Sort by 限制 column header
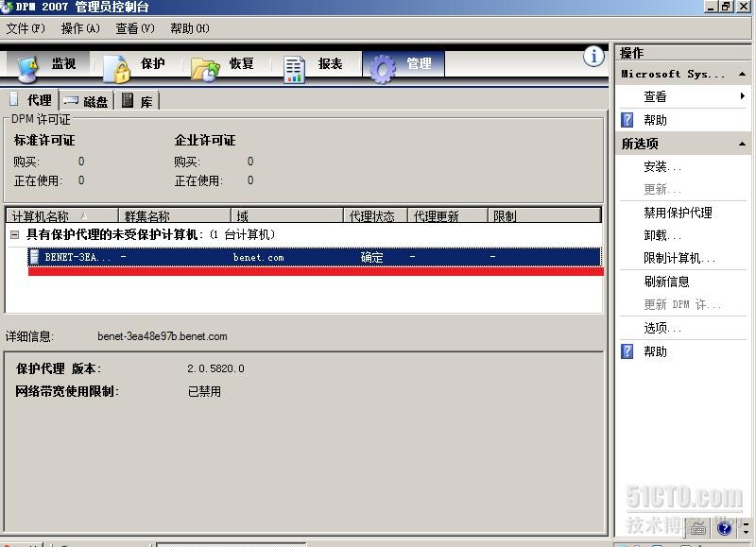 pos(544,215)
